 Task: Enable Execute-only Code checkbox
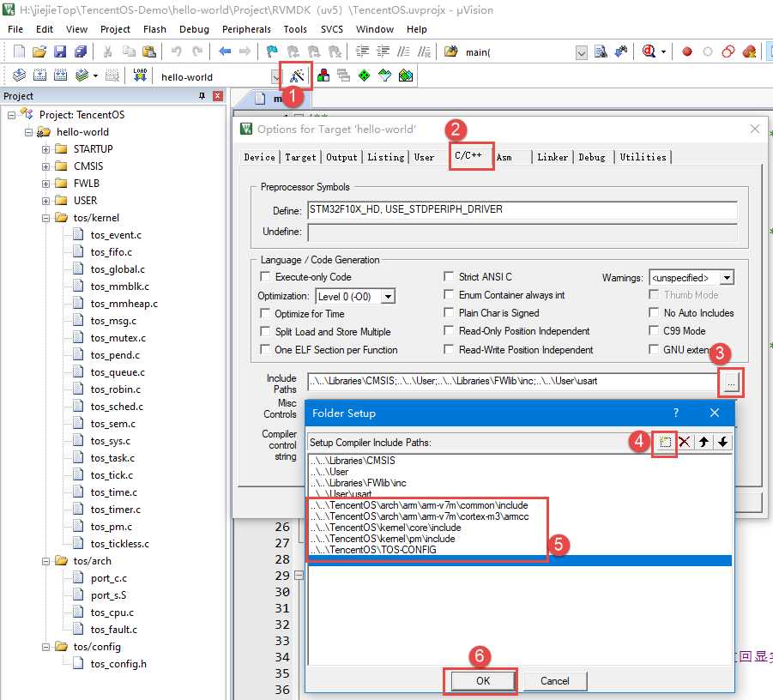click(x=265, y=276)
